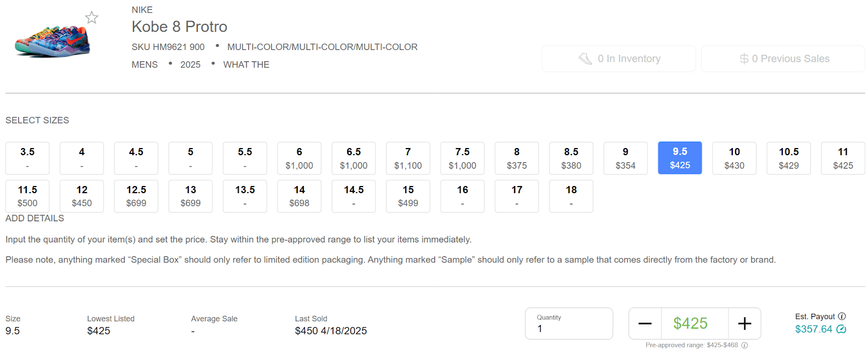The image size is (868, 352).
Task: Click the WHAT THE tag text
Action: 246,65
